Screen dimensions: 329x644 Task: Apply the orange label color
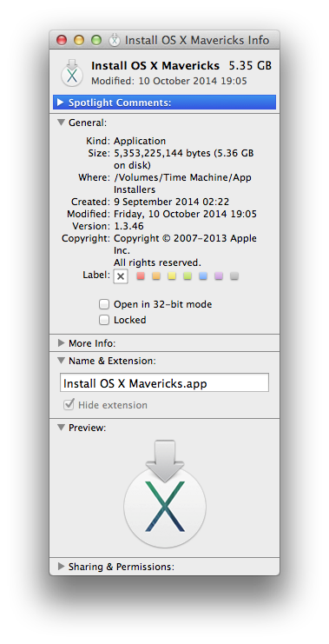click(x=156, y=276)
